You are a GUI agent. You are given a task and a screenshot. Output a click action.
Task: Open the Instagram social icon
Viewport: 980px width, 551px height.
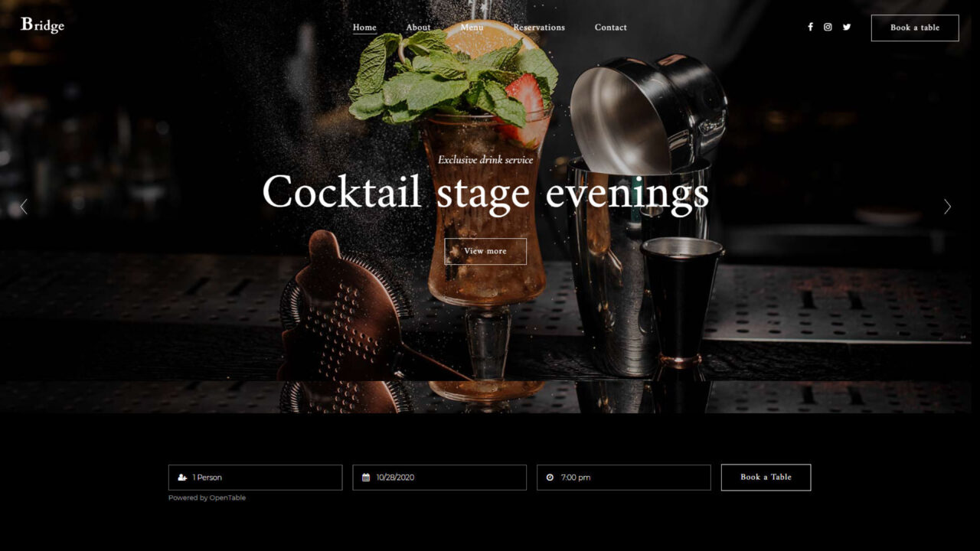828,27
